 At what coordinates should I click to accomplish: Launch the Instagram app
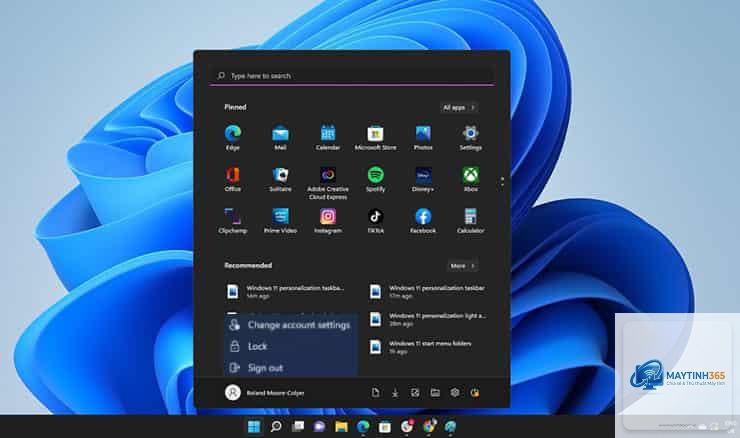coord(328,220)
